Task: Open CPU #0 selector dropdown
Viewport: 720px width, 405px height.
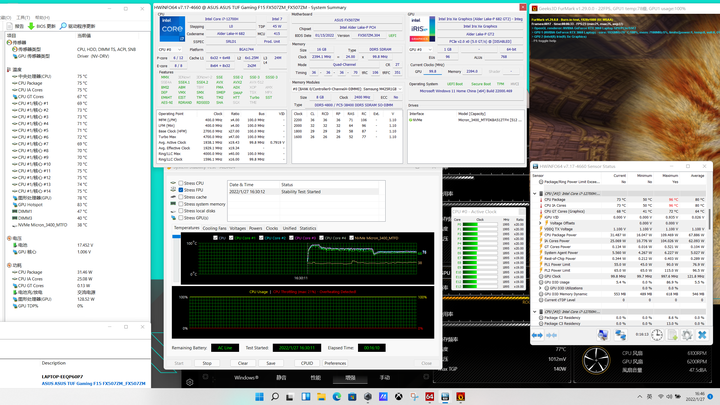Action: (169, 49)
